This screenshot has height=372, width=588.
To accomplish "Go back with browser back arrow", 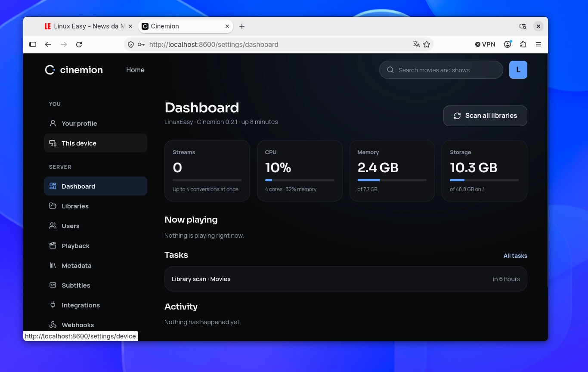I will click(48, 44).
